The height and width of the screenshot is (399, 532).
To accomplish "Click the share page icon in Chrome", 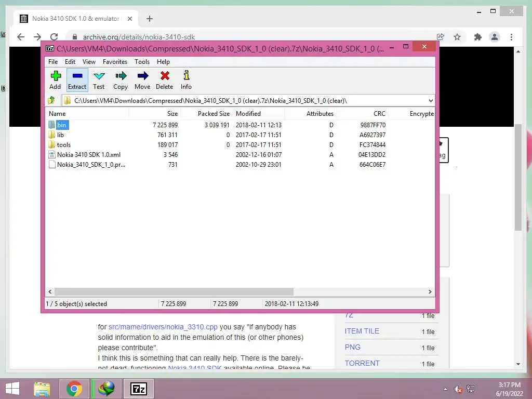I will (x=440, y=37).
